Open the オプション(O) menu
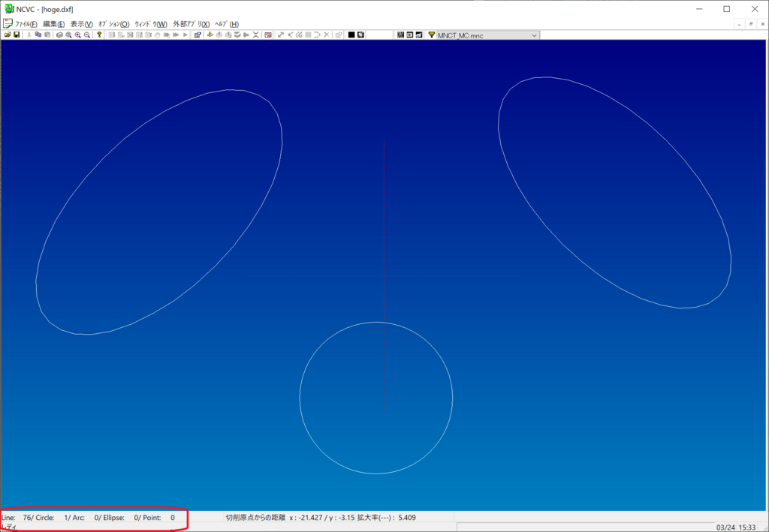Image resolution: width=769 pixels, height=532 pixels. tap(113, 24)
